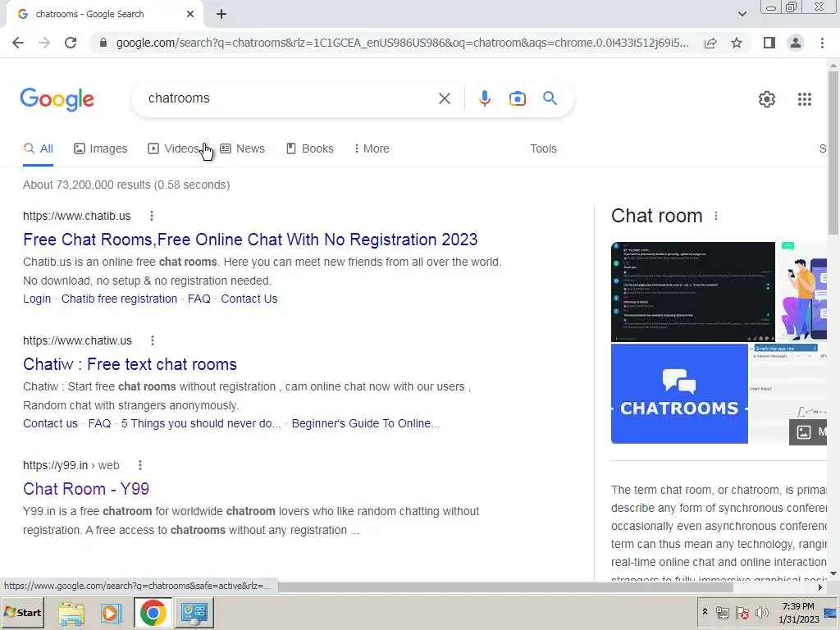Open Chatiw Free text chat rooms
840x630 pixels.
(130, 364)
